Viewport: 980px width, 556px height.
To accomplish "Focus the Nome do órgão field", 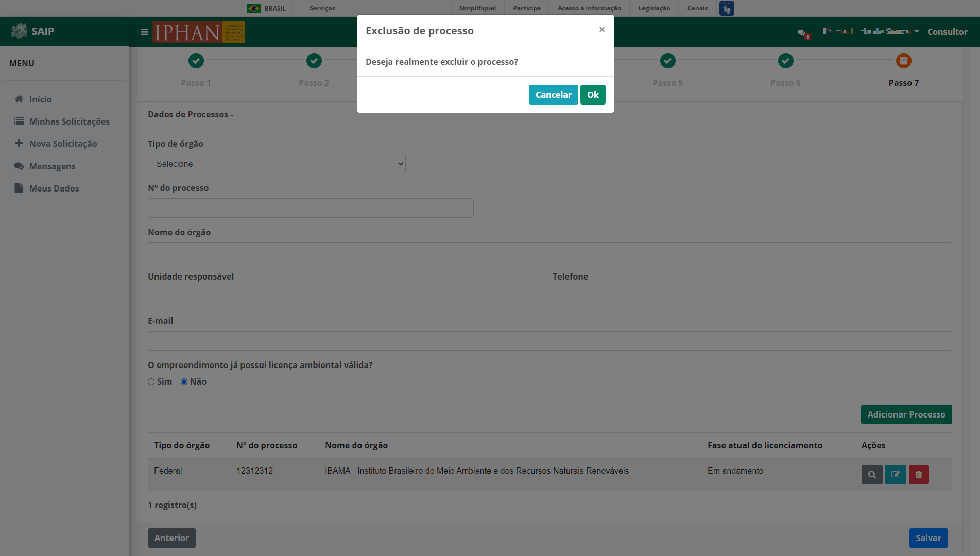I will point(549,252).
